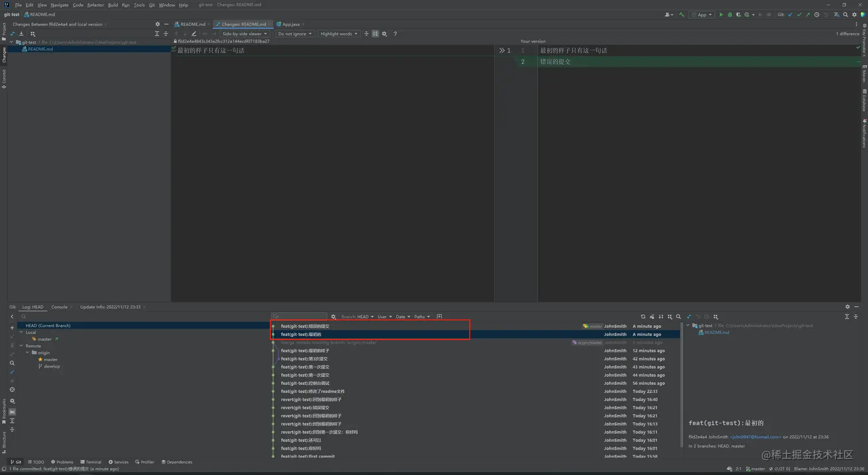Collapse all in the Changes panel
The width and height of the screenshot is (868, 475).
pos(166,34)
